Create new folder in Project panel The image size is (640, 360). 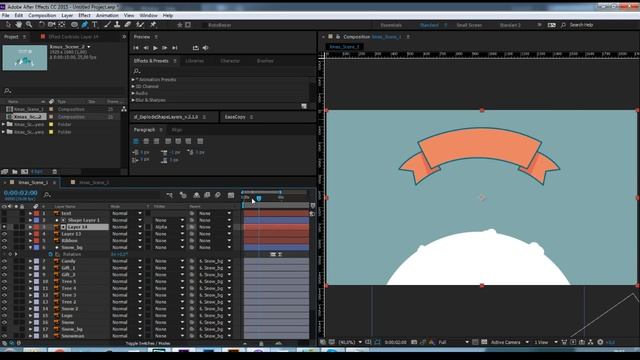(15, 172)
